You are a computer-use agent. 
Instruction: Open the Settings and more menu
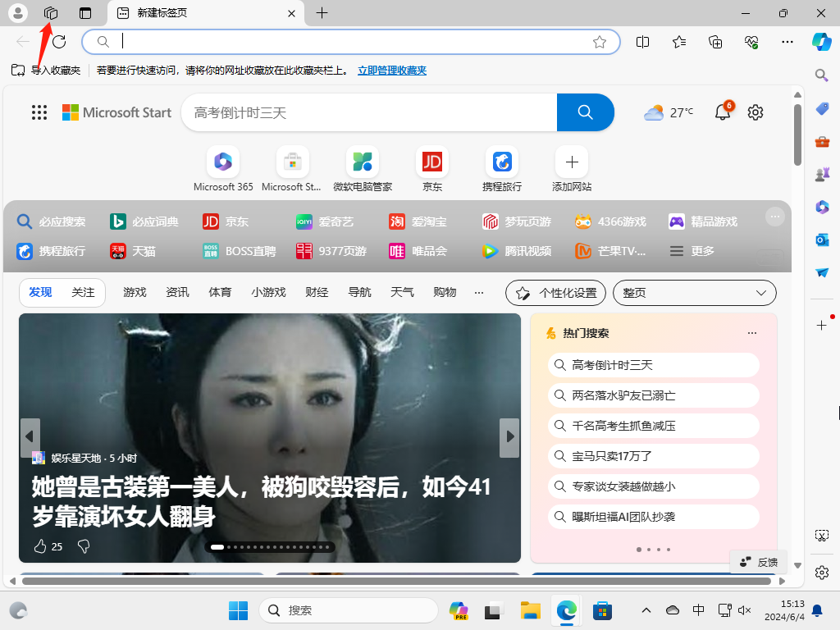coord(787,42)
